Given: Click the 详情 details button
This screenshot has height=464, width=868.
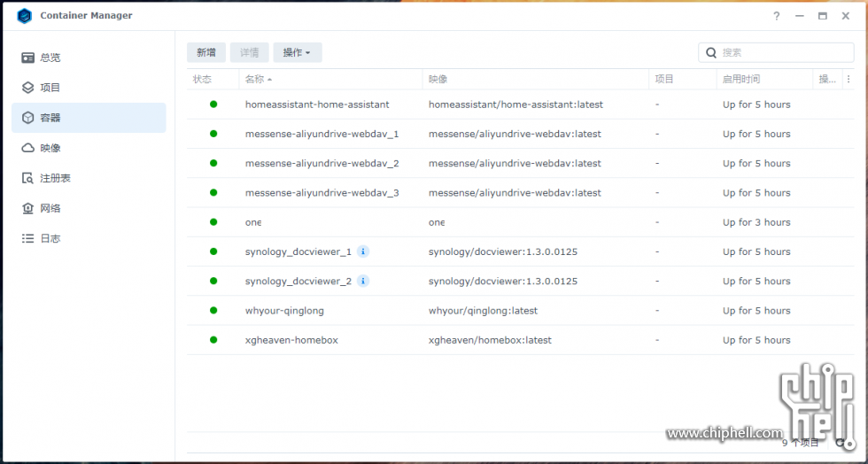Looking at the screenshot, I should click(x=249, y=52).
